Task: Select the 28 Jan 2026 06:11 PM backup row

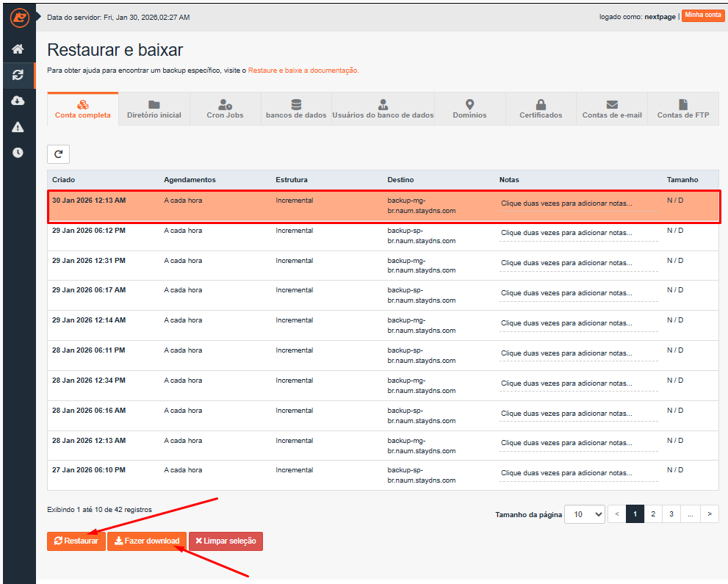Action: tap(294, 356)
